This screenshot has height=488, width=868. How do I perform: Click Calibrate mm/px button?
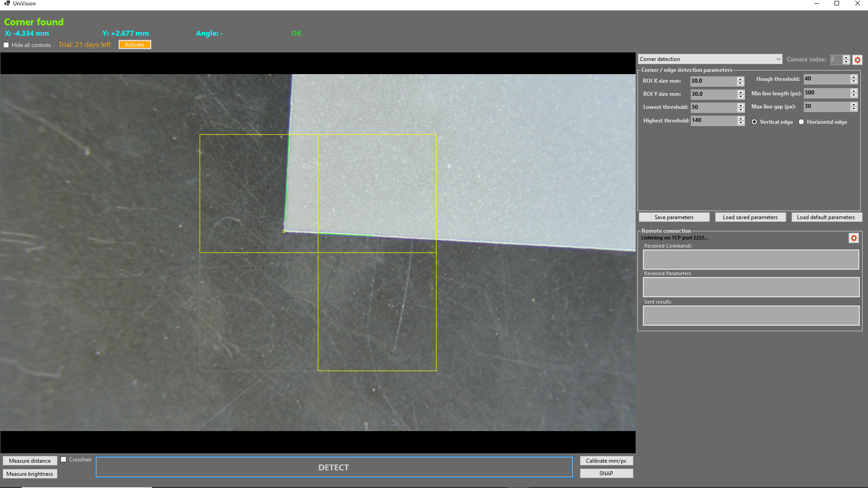click(606, 461)
